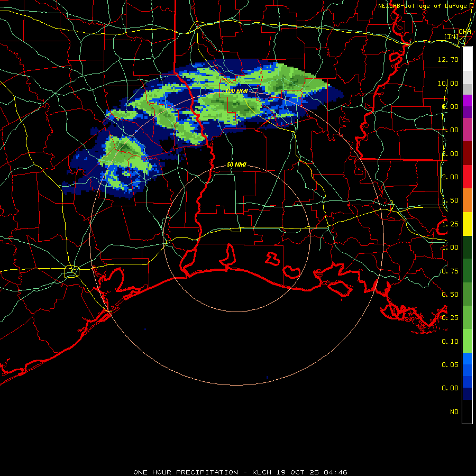Select the 3.00 legend value

tap(450, 153)
